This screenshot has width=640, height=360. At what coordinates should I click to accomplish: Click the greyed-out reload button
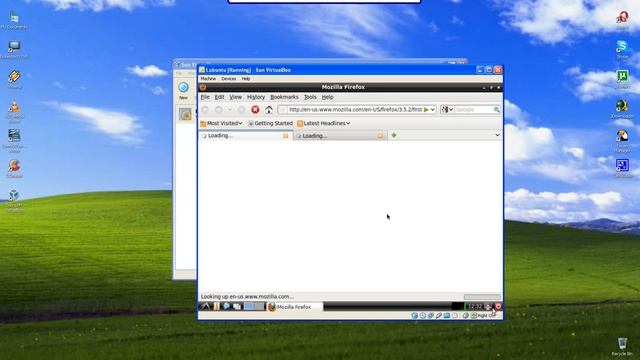click(x=241, y=109)
